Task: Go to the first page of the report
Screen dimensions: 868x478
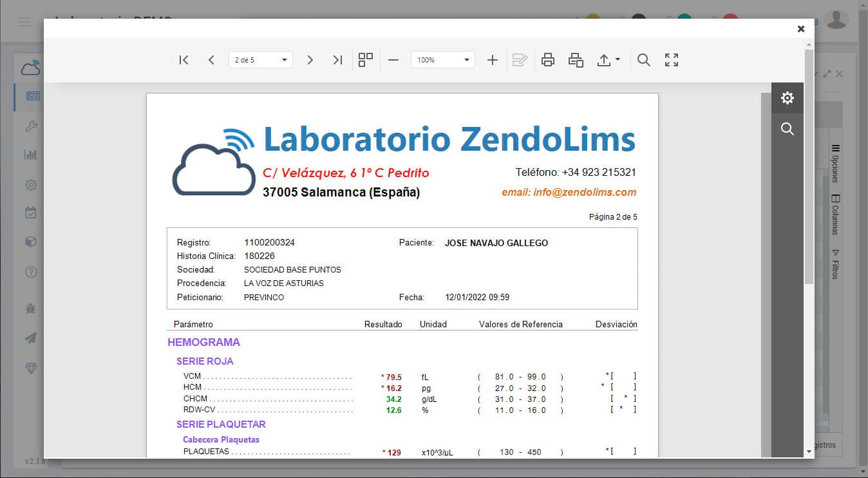Action: tap(184, 60)
